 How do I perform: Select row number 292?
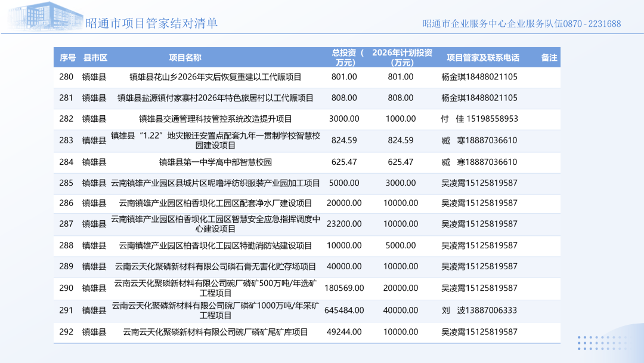(66, 332)
